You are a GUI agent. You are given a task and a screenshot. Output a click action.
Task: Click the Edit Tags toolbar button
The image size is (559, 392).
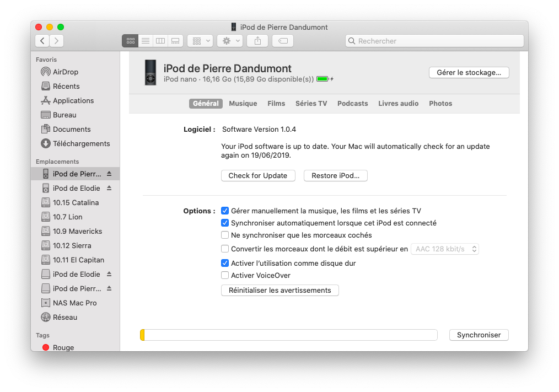pyautogui.click(x=283, y=41)
